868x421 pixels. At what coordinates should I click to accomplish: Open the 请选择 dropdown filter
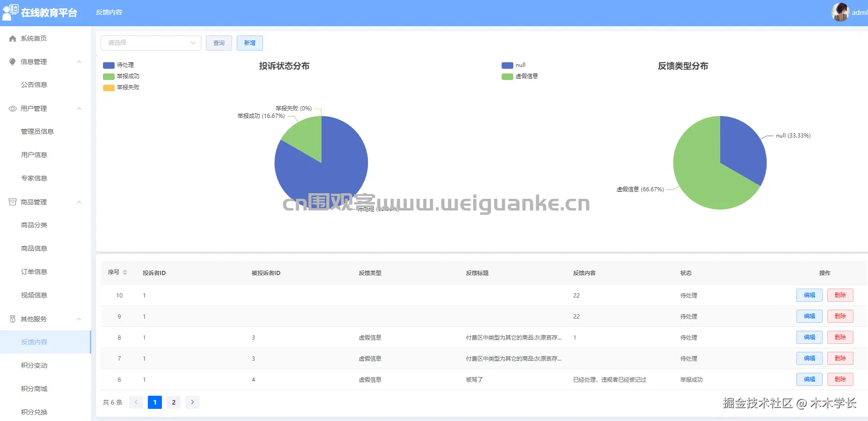tap(151, 43)
